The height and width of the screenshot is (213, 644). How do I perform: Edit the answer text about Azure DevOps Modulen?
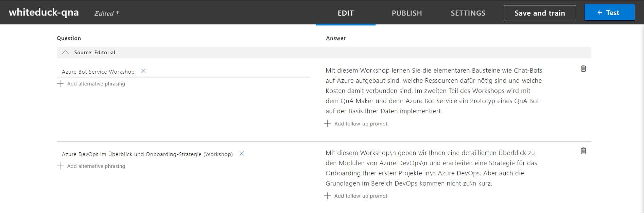pyautogui.click(x=431, y=168)
